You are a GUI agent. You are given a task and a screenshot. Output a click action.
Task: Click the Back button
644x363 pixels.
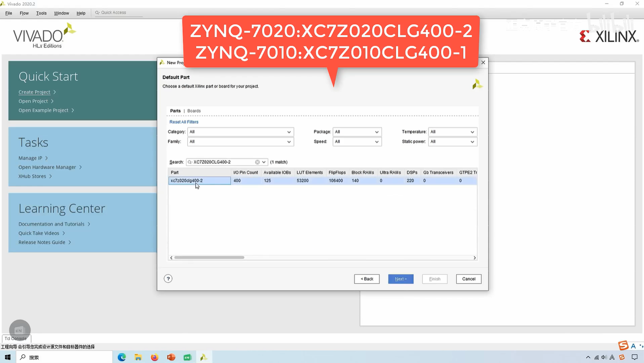[x=367, y=279]
